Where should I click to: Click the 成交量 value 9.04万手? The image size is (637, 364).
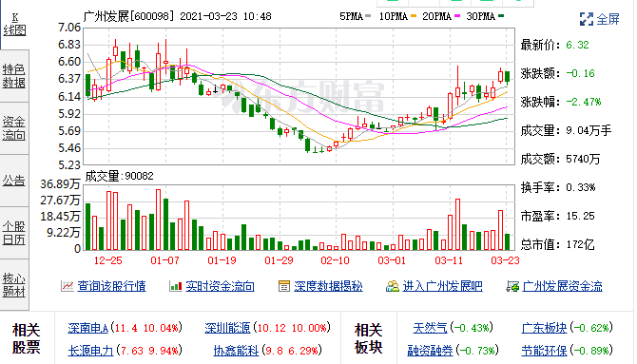pos(589,130)
